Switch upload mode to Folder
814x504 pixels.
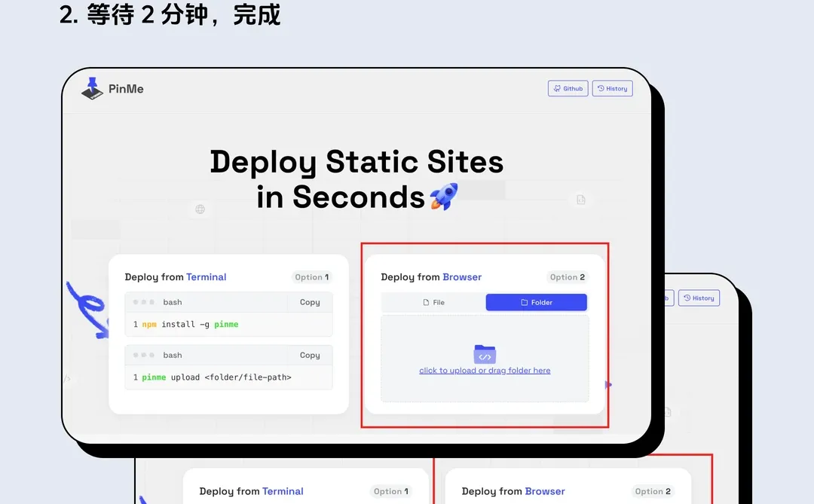pyautogui.click(x=536, y=301)
